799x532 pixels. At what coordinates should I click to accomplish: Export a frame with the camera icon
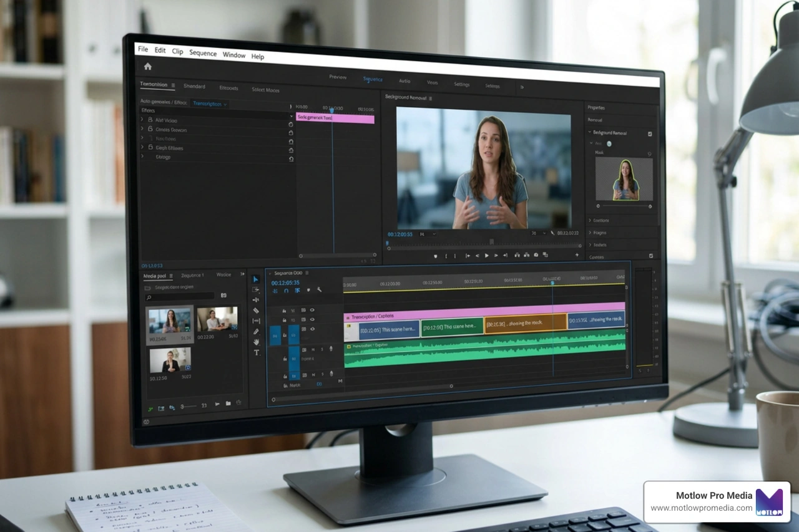tap(536, 255)
